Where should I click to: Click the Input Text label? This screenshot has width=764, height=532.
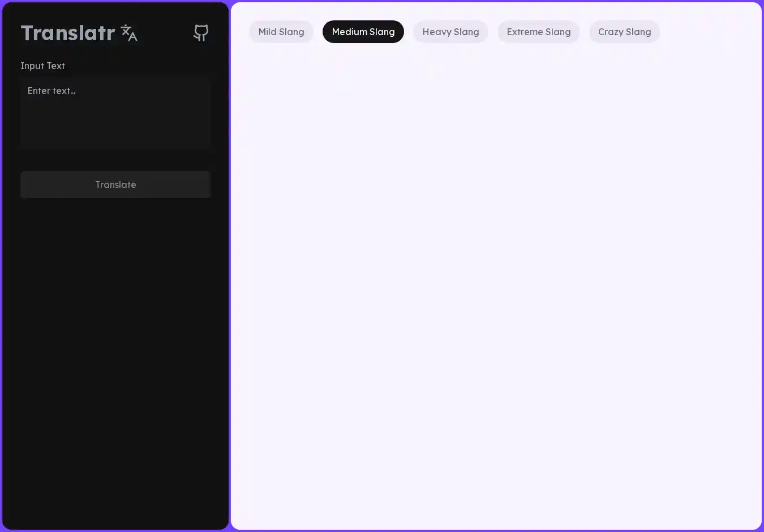coord(42,66)
